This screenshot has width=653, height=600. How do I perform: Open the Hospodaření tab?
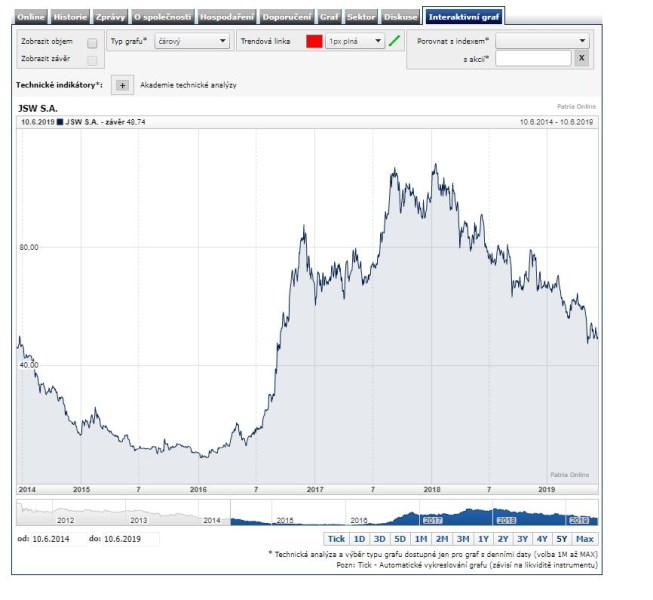(x=226, y=17)
